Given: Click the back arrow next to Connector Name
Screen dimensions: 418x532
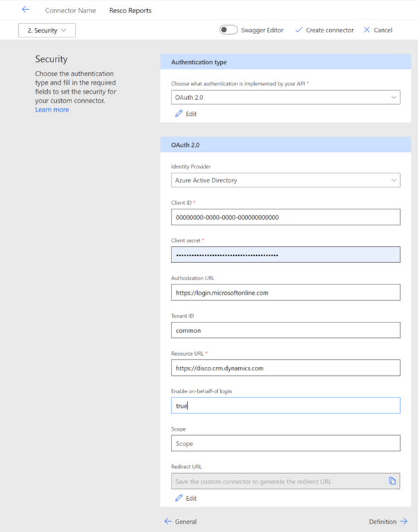Looking at the screenshot, I should click(26, 10).
